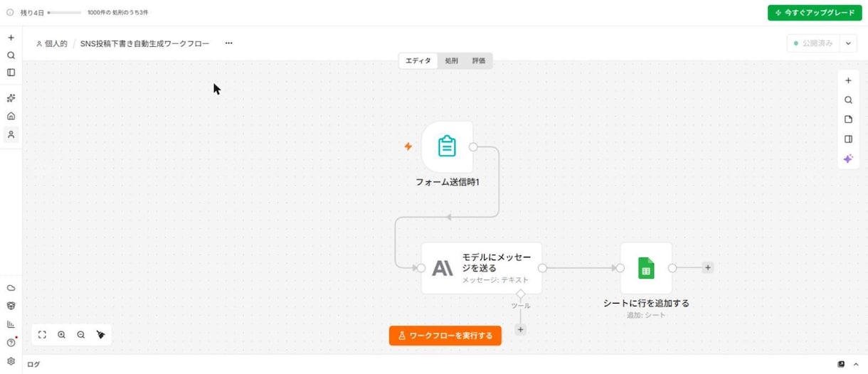Open the settings gear icon in sidebar

[11, 361]
